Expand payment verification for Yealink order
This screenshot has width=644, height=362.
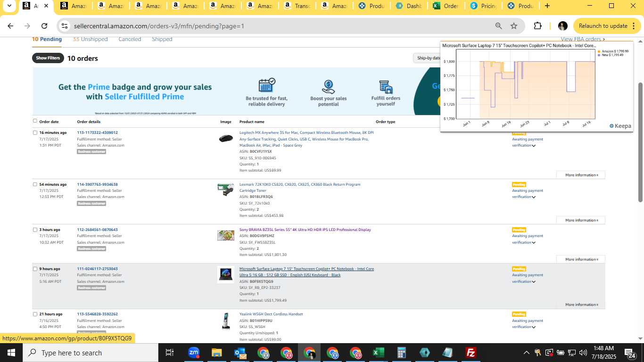coord(534,327)
